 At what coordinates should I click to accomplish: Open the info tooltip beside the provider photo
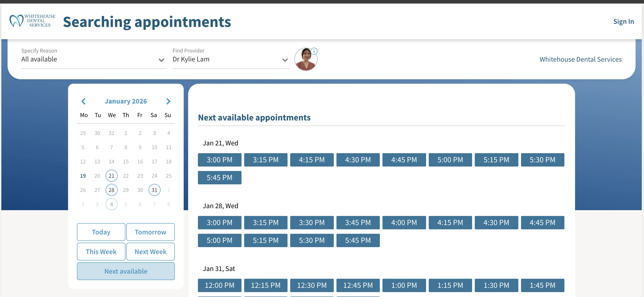pyautogui.click(x=315, y=51)
